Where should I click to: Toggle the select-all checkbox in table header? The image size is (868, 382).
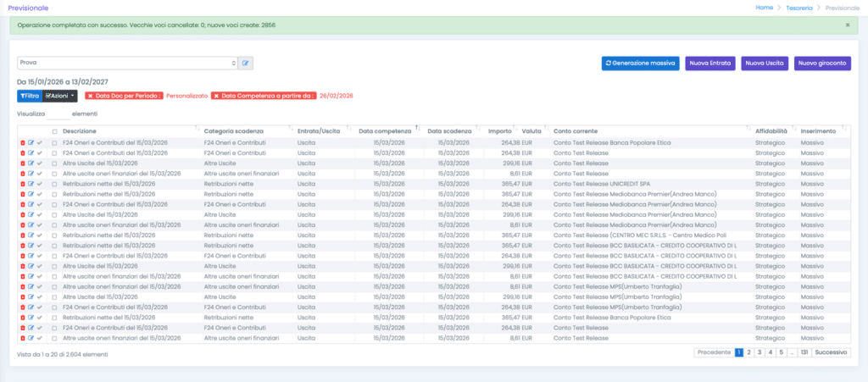tap(55, 132)
